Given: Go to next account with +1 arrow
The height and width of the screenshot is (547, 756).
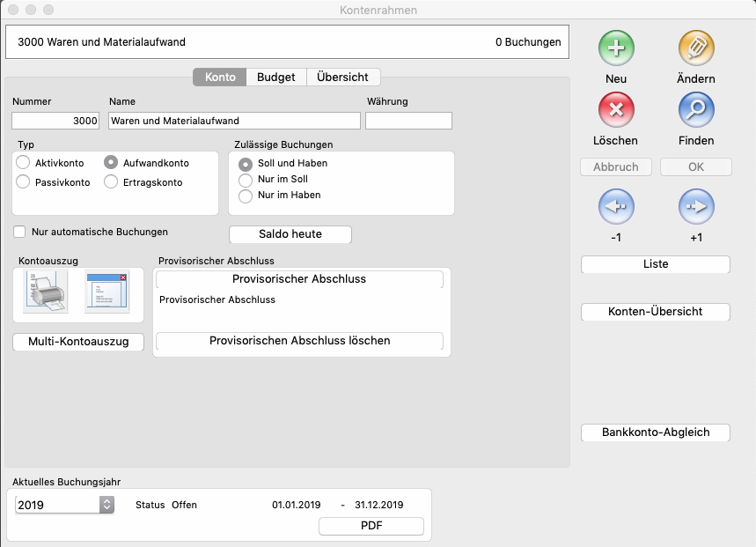Looking at the screenshot, I should tap(695, 207).
